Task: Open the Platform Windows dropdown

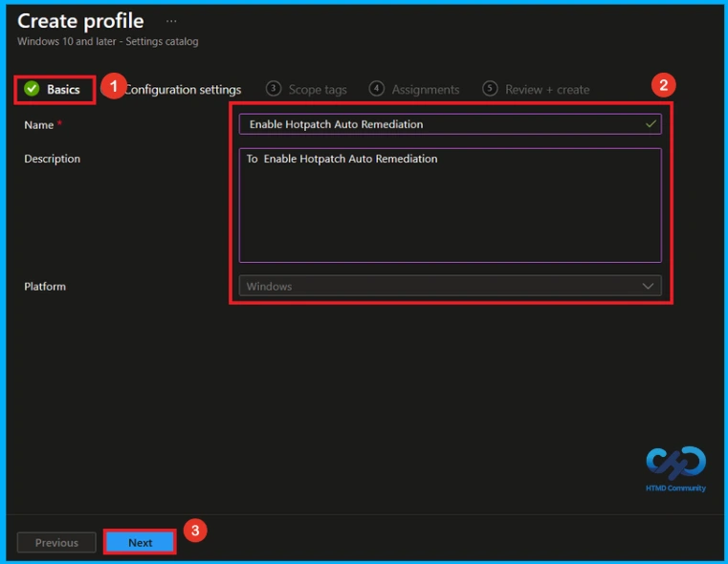Action: 450,286
